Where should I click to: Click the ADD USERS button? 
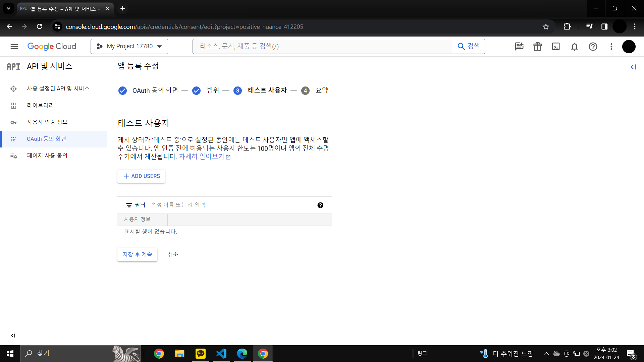click(141, 176)
